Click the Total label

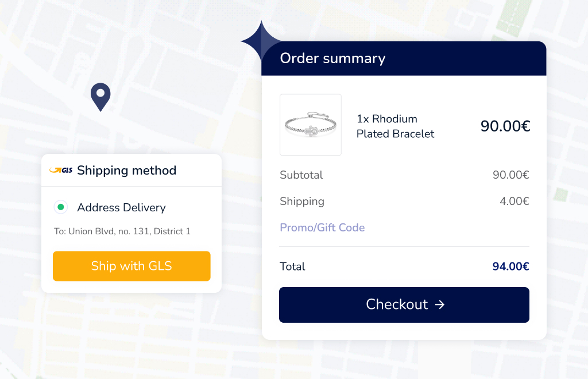pyautogui.click(x=292, y=266)
